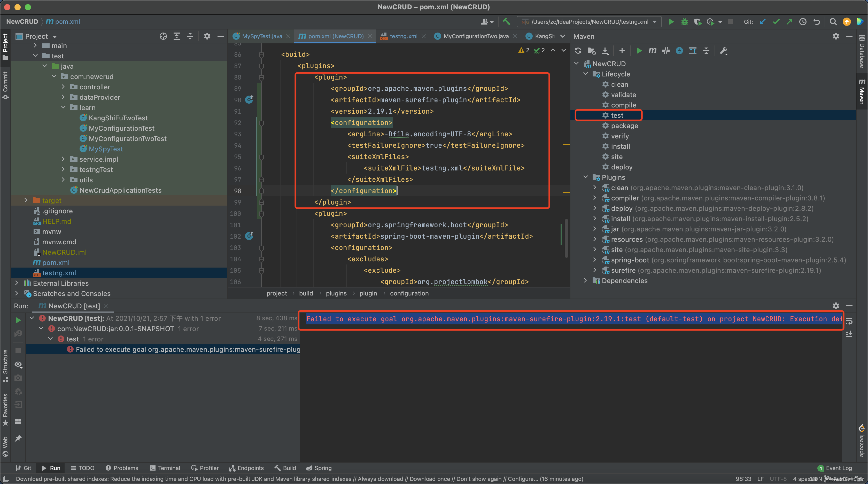The height and width of the screenshot is (484, 868).
Task: Click Execute Maven Goal 'm' icon
Action: (x=652, y=51)
